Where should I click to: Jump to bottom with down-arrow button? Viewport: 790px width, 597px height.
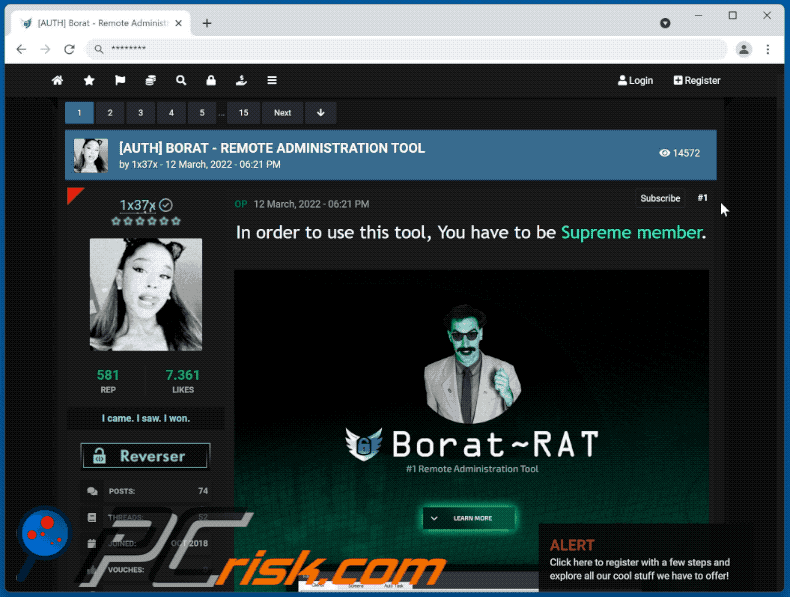click(321, 113)
